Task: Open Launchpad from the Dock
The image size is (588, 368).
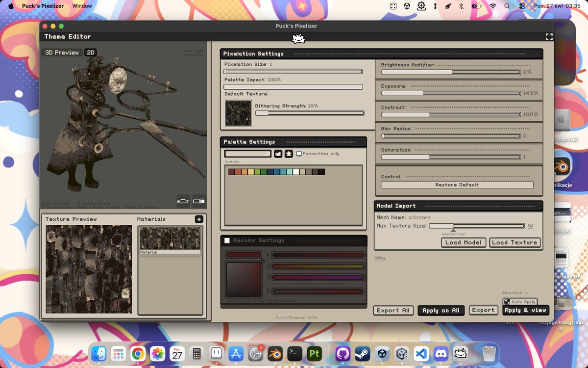Action: 119,353
